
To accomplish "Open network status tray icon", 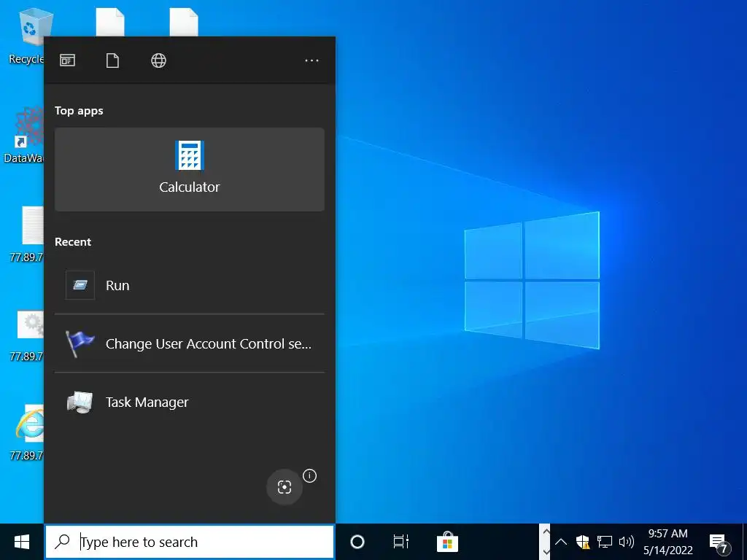I will point(605,542).
